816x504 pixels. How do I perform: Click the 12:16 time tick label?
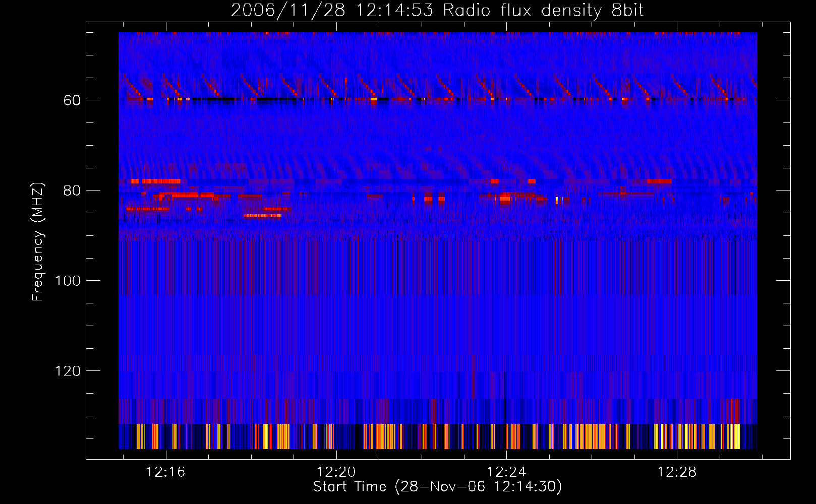[x=166, y=472]
